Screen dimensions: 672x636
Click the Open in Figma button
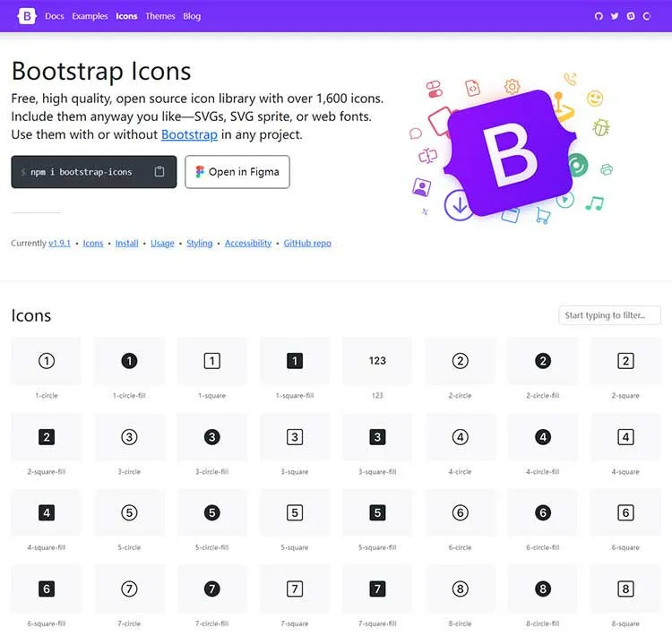click(x=237, y=172)
